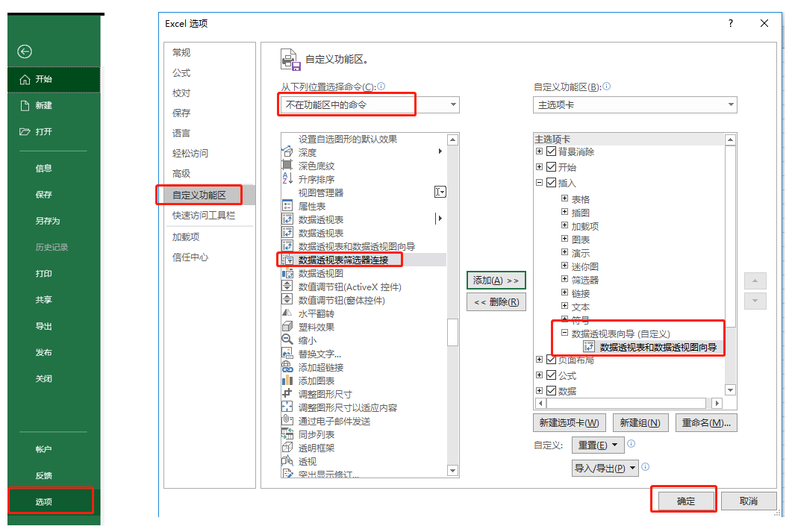Click info icon next to 从下列位置选择命令
The image size is (789, 532).
point(381,87)
